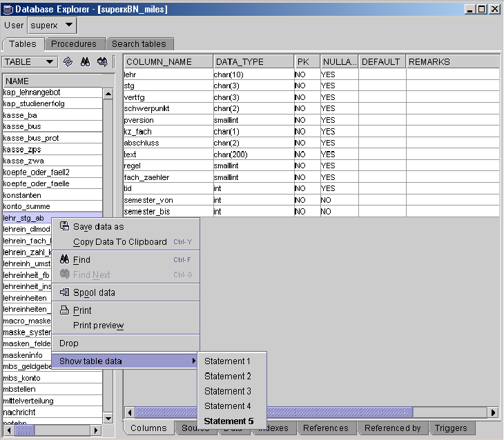Open the Referenced by tab
The width and height of the screenshot is (504, 440).
pos(392,428)
